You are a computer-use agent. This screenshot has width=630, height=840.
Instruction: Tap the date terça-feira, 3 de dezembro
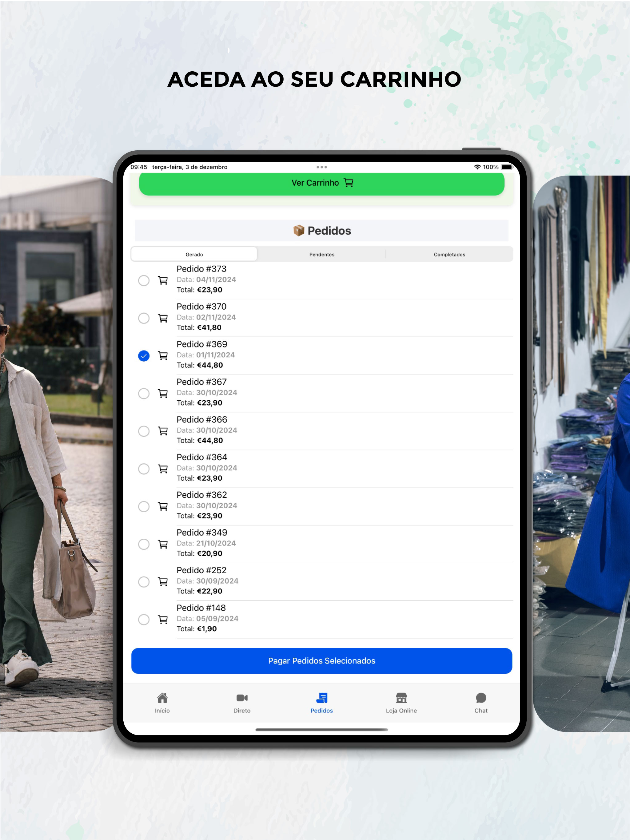coord(189,167)
